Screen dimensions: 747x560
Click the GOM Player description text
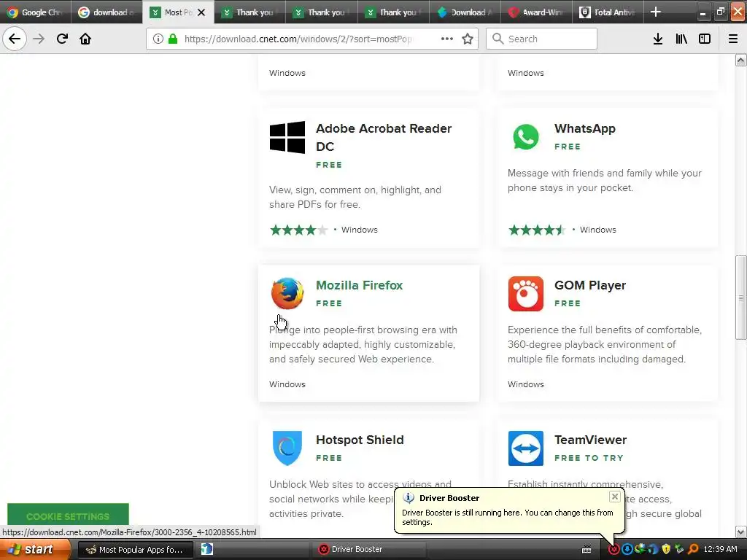pyautogui.click(x=605, y=344)
